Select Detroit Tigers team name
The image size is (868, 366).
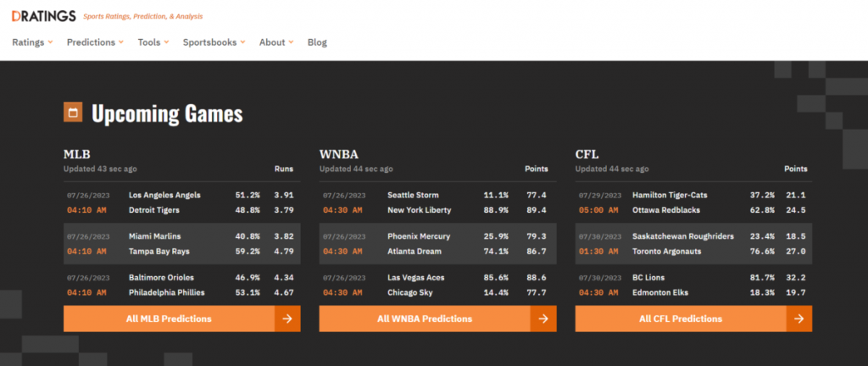(154, 210)
